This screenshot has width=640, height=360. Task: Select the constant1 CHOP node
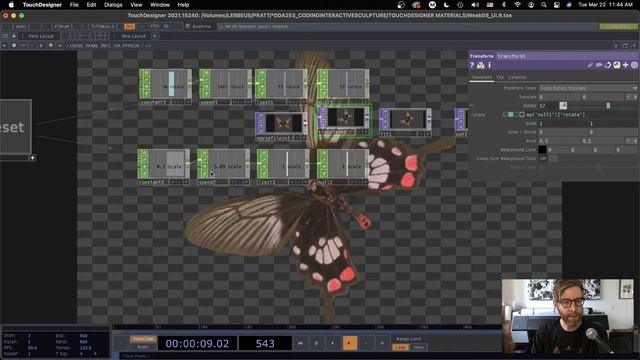(165, 87)
